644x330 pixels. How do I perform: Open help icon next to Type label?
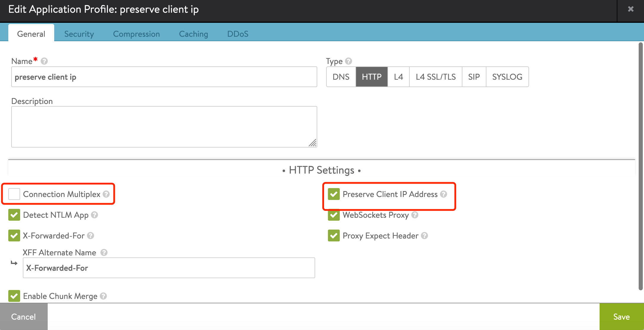point(349,61)
